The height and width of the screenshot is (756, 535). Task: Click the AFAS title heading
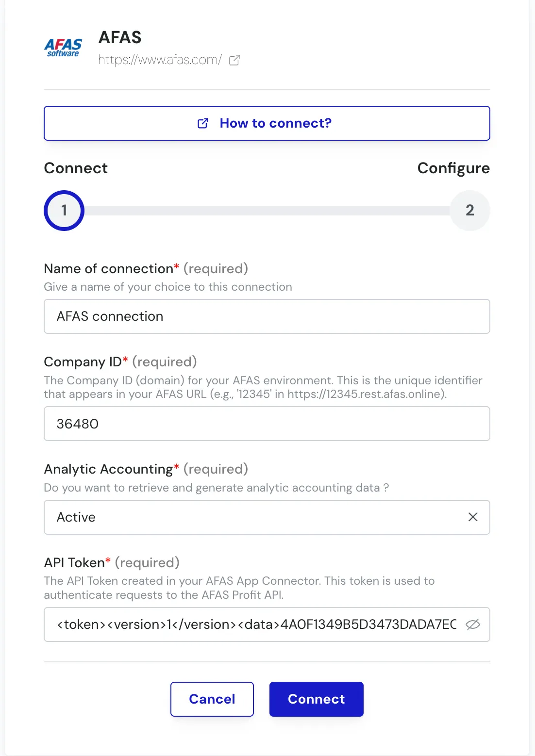point(120,37)
